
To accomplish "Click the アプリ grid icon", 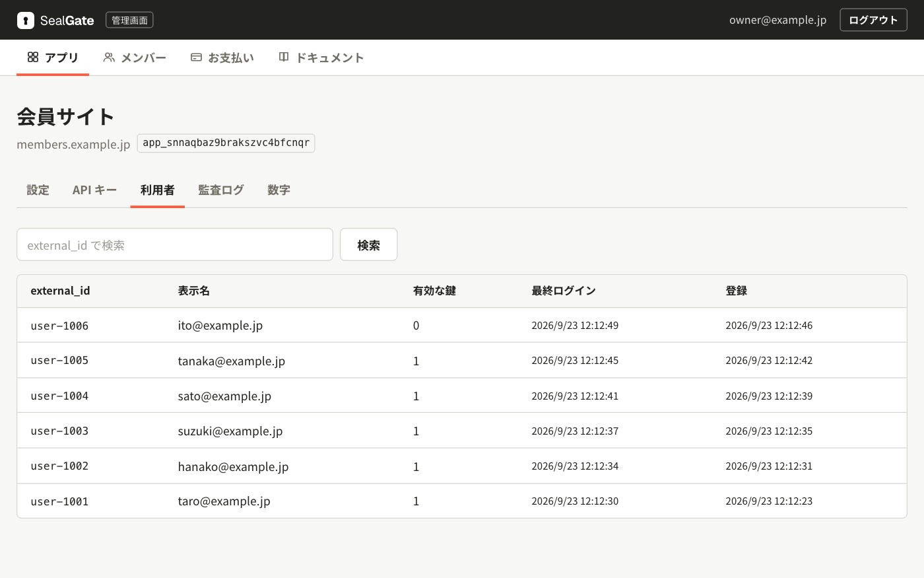I will pyautogui.click(x=33, y=57).
